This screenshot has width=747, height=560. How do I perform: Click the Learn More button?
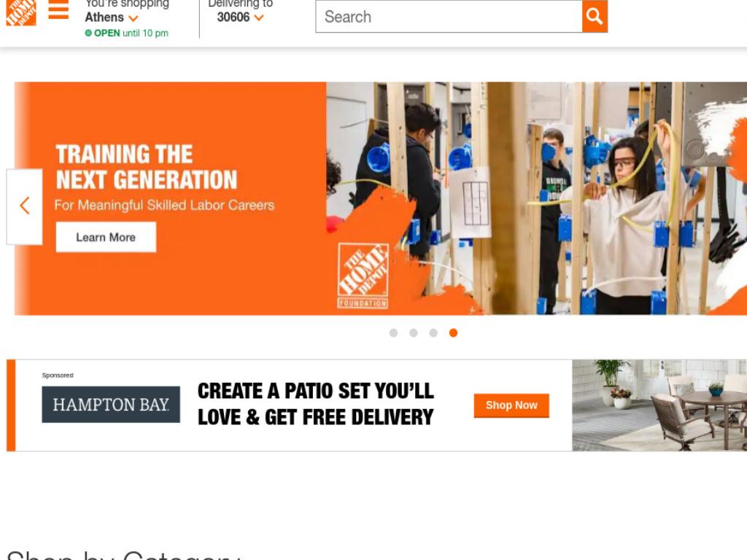coord(106,237)
